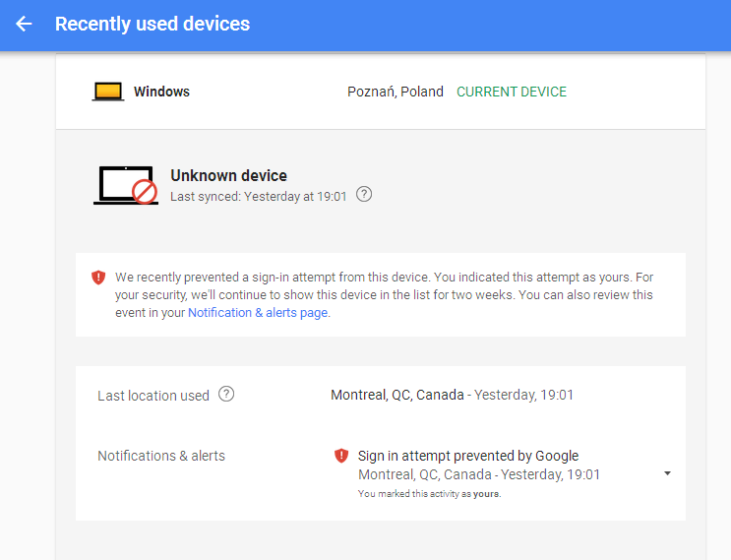Select the Windows device name

pos(161,92)
